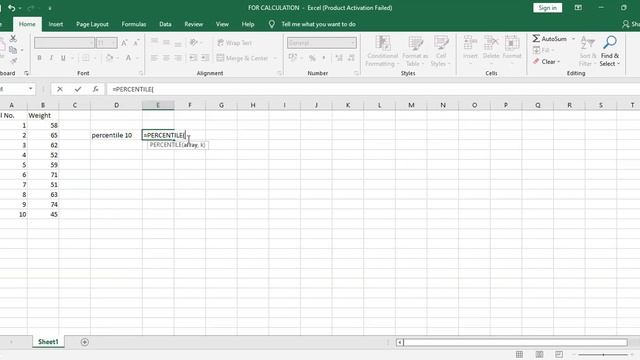The height and width of the screenshot is (360, 640).
Task: Switch to Page Layout view in status bar
Action: click(539, 354)
